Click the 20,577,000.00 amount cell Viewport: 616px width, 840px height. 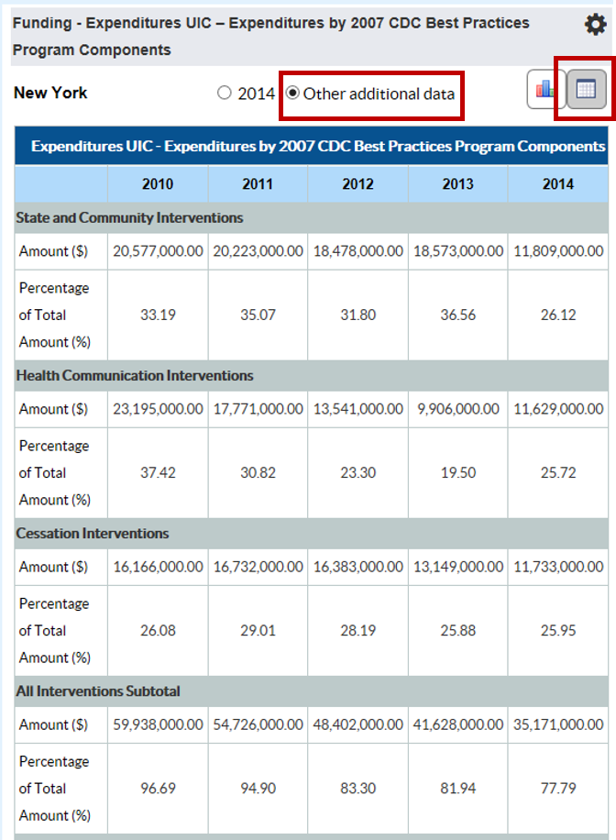click(x=157, y=249)
